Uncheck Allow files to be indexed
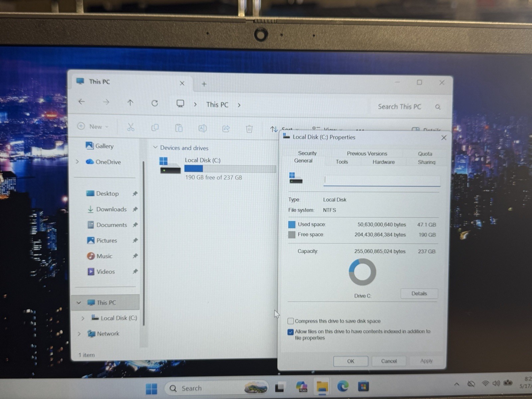Screen dimensions: 532x399 (x=291, y=332)
